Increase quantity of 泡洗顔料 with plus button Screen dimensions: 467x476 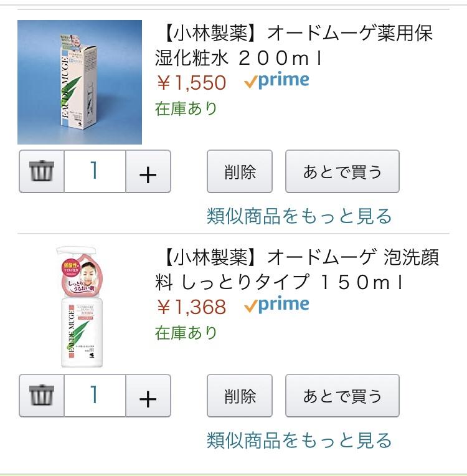click(148, 396)
